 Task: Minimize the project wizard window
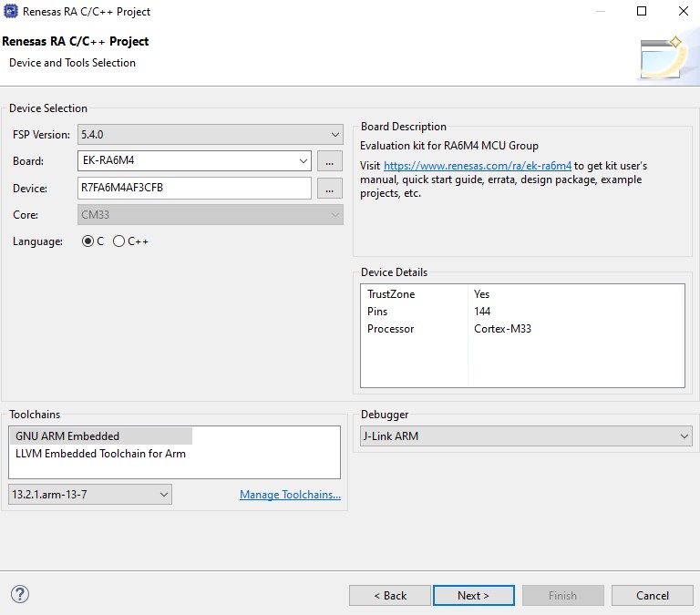tap(601, 11)
